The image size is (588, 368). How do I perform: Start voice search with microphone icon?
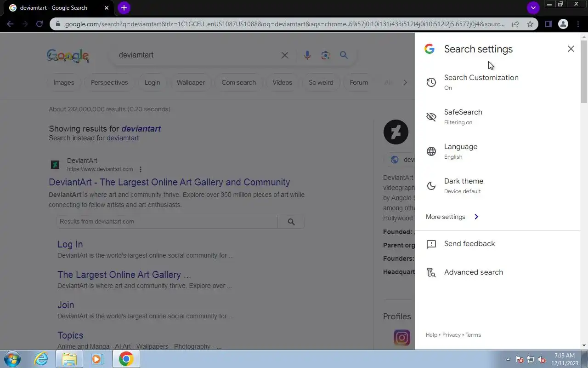click(307, 55)
